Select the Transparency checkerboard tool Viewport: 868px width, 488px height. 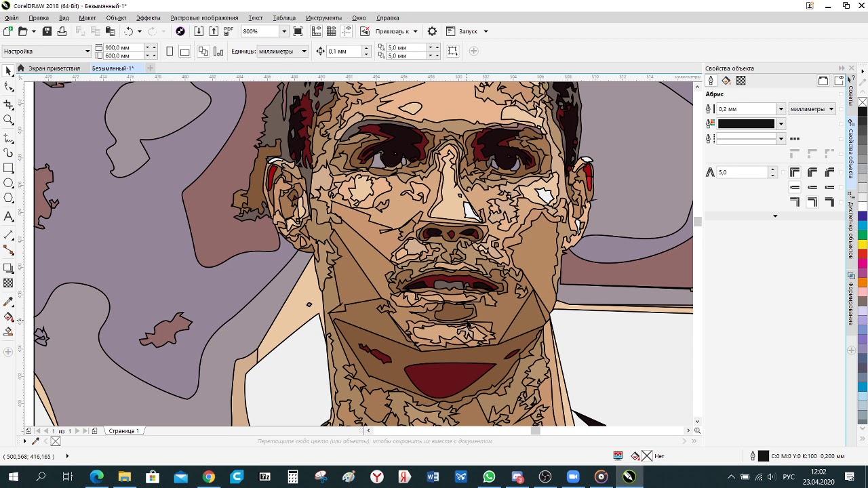(x=8, y=283)
